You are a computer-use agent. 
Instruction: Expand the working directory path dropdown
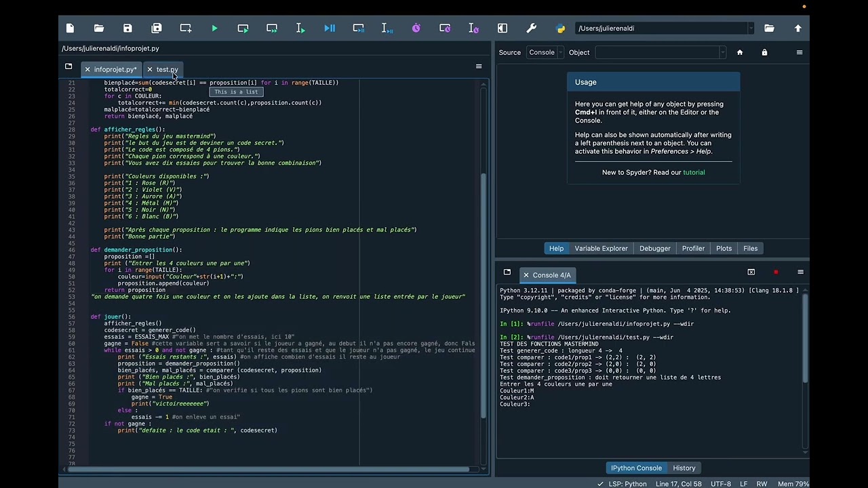[x=751, y=28]
